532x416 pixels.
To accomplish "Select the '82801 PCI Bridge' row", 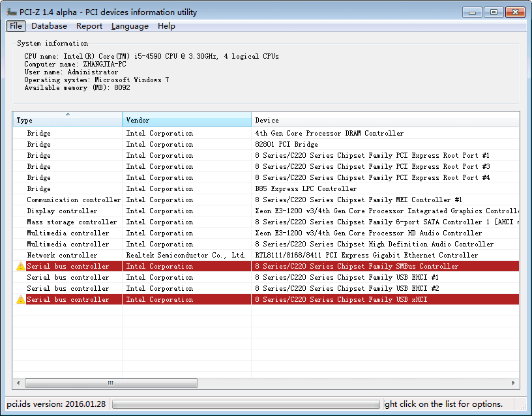I will pyautogui.click(x=266, y=145).
